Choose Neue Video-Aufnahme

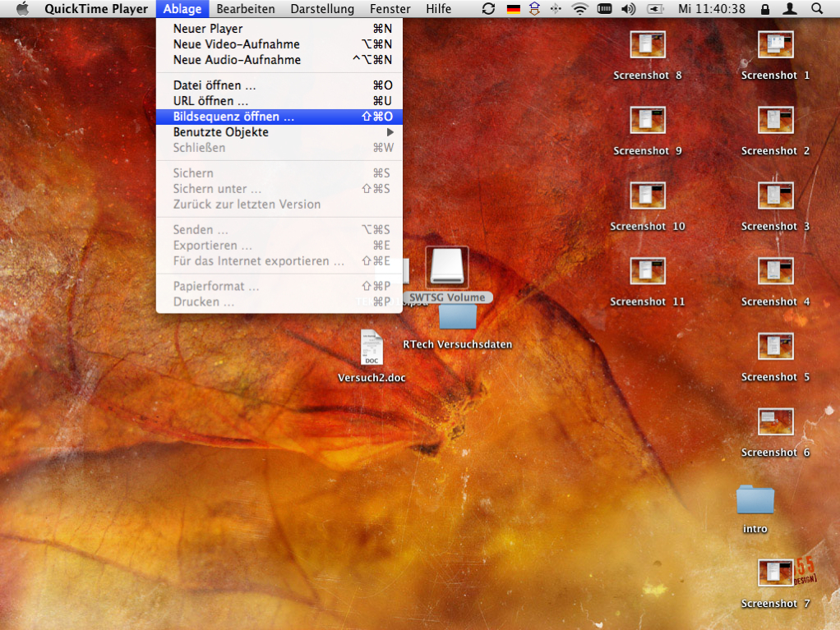[x=279, y=44]
